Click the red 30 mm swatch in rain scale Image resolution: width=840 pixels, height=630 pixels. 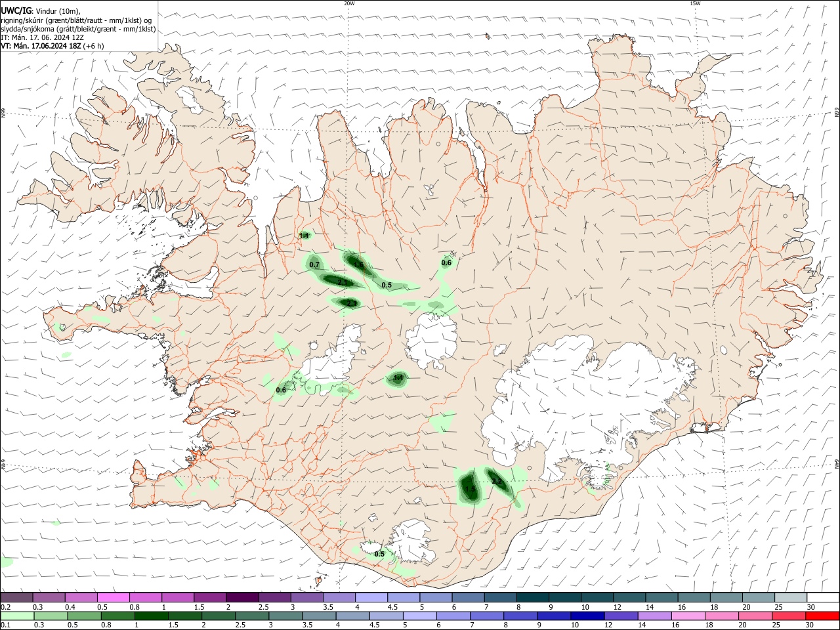823,616
